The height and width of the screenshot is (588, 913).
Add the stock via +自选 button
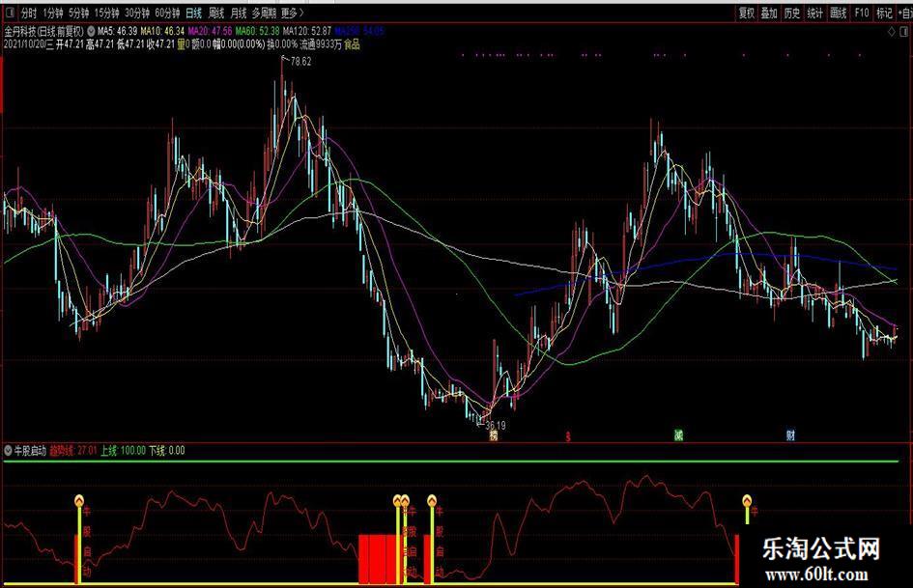(904, 13)
